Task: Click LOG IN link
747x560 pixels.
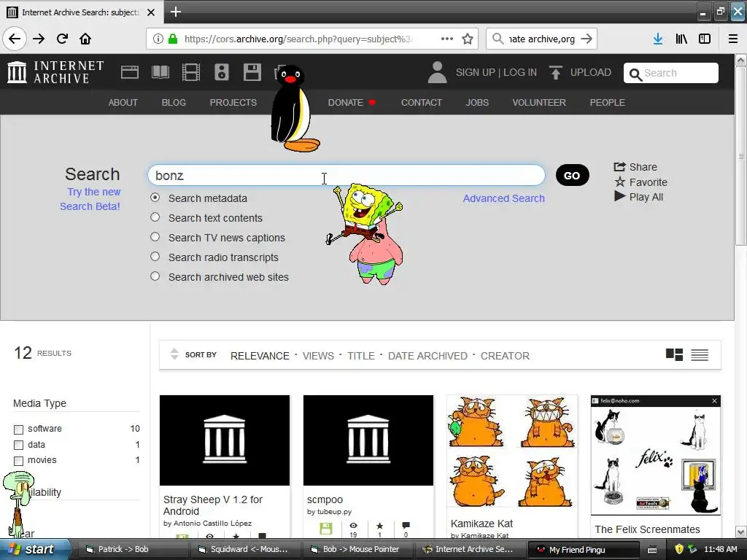Action: point(519,72)
